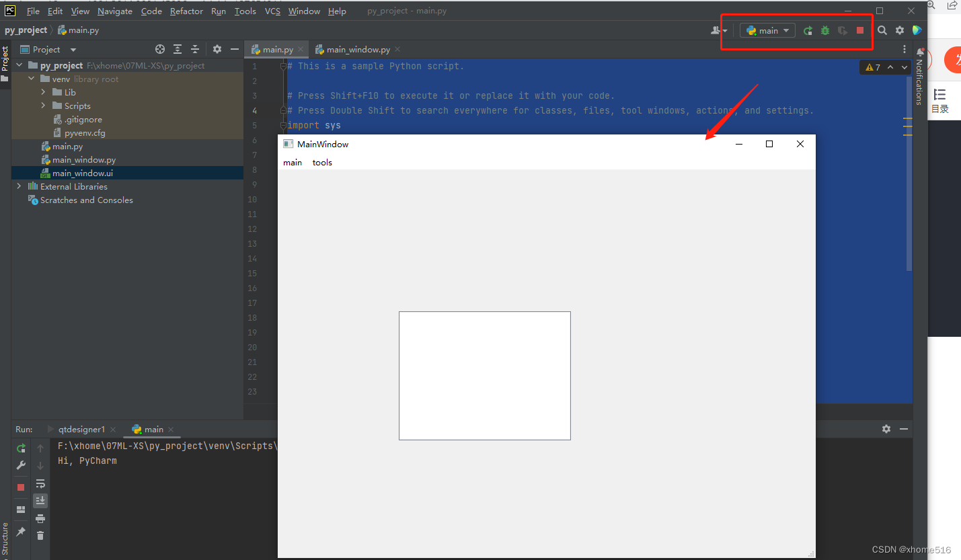This screenshot has width=961, height=560.
Task: Open Search Everywhere magnifier icon
Action: coord(882,30)
